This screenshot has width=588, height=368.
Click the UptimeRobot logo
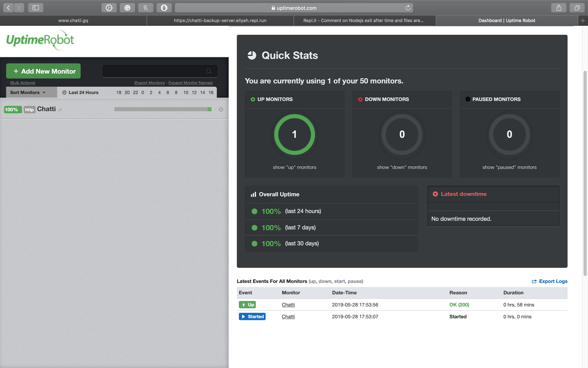click(40, 40)
